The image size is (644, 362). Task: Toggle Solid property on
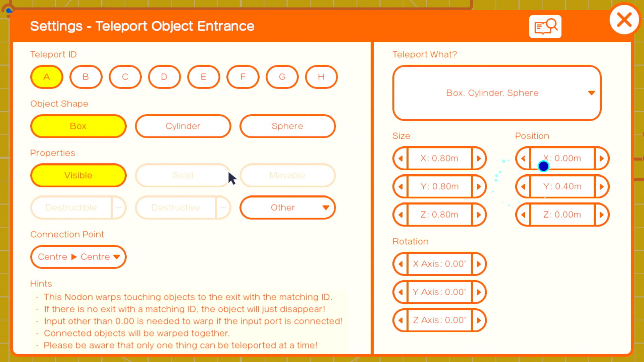click(x=183, y=175)
